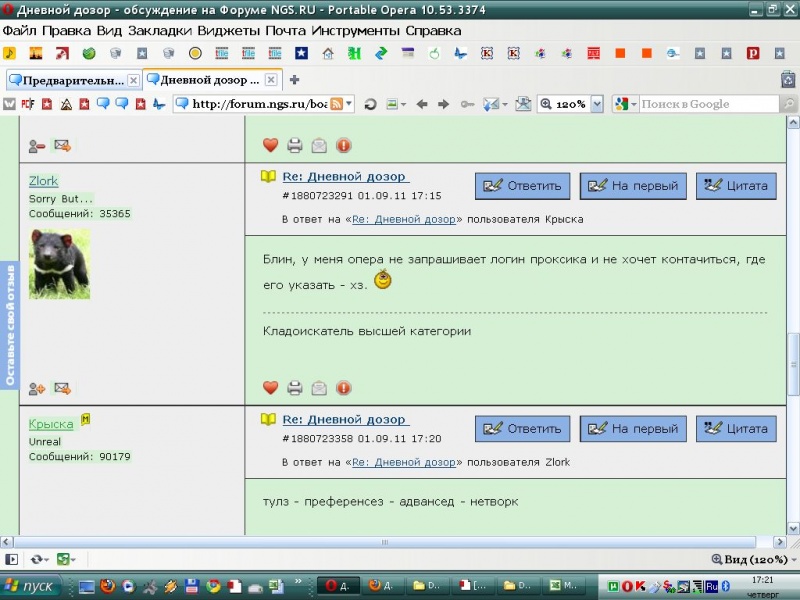Toggle the panel icon in bottom-left status bar
The image size is (800, 600).
[x=11, y=560]
